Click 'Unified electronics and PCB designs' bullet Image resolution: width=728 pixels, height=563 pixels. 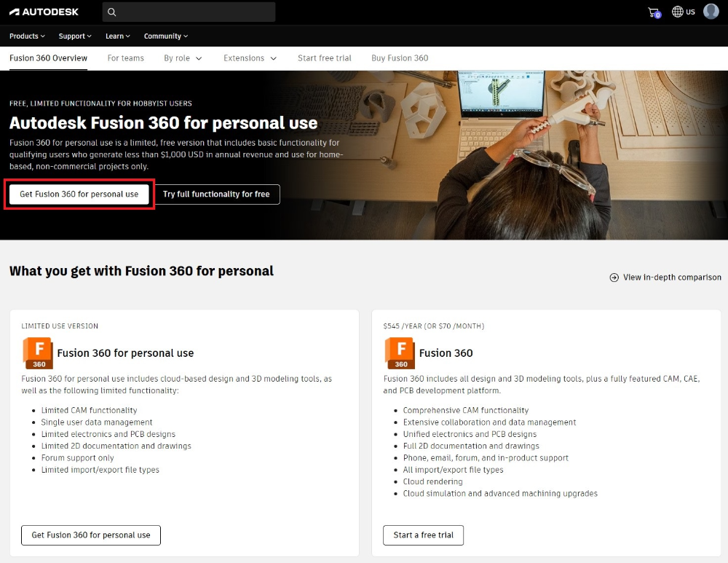click(470, 434)
